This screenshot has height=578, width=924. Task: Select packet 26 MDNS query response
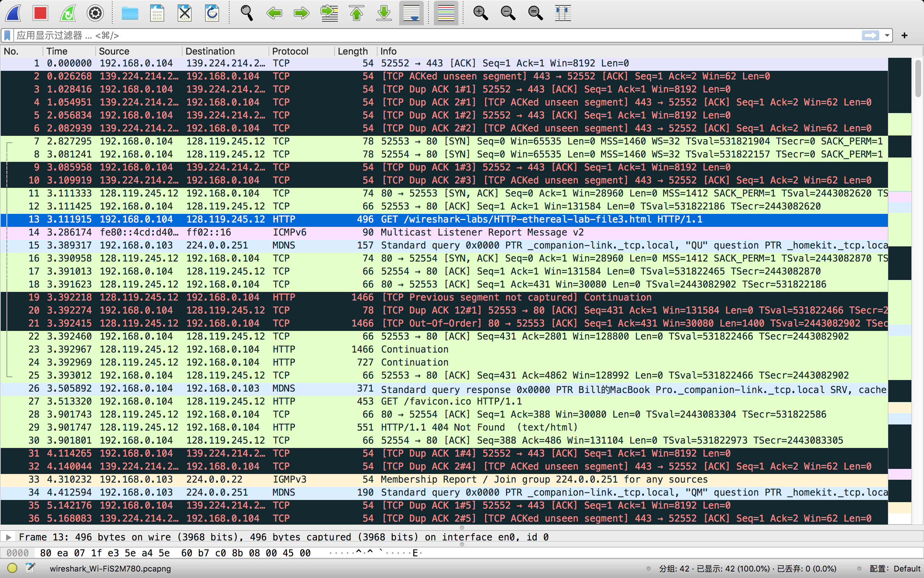tap(444, 388)
